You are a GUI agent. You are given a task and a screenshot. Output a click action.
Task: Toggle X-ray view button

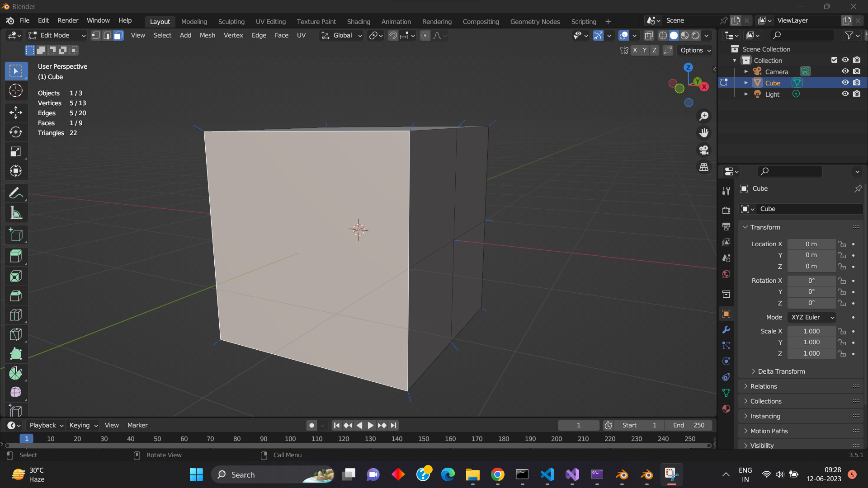[648, 35]
